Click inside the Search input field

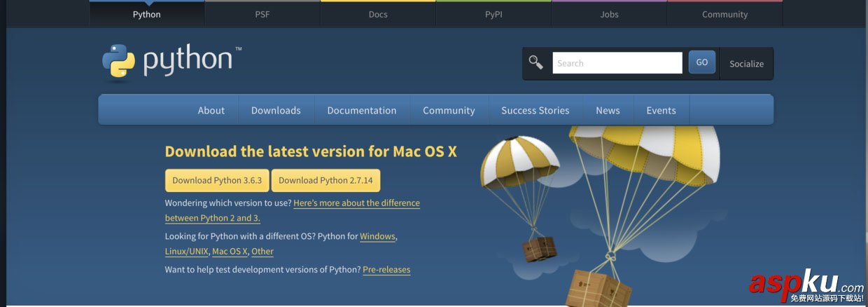click(617, 63)
